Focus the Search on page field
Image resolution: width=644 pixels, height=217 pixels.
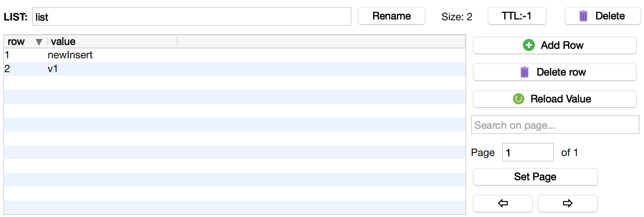pyautogui.click(x=555, y=125)
